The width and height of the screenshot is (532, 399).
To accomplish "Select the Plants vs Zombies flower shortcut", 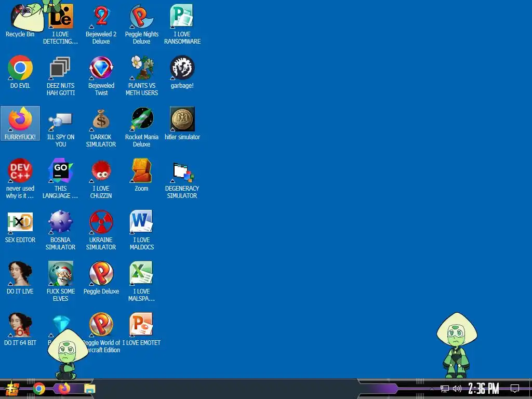I will tap(141, 75).
